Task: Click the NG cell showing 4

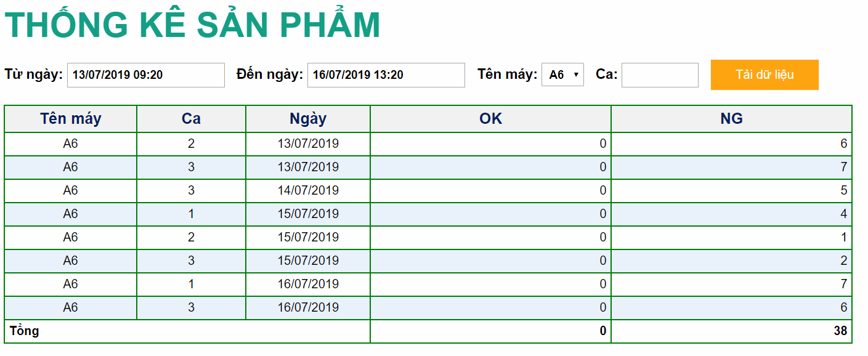Action: click(x=843, y=214)
